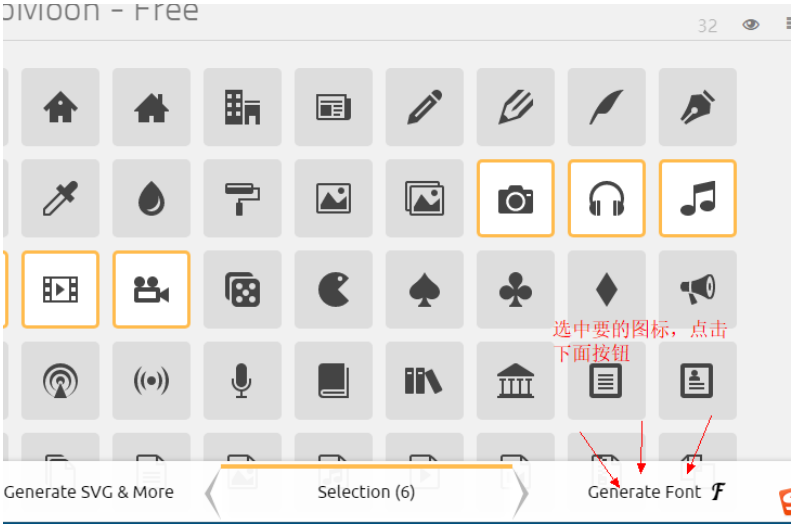Image resolution: width=793 pixels, height=526 pixels.
Task: Open Generate SVG & More
Action: [89, 492]
